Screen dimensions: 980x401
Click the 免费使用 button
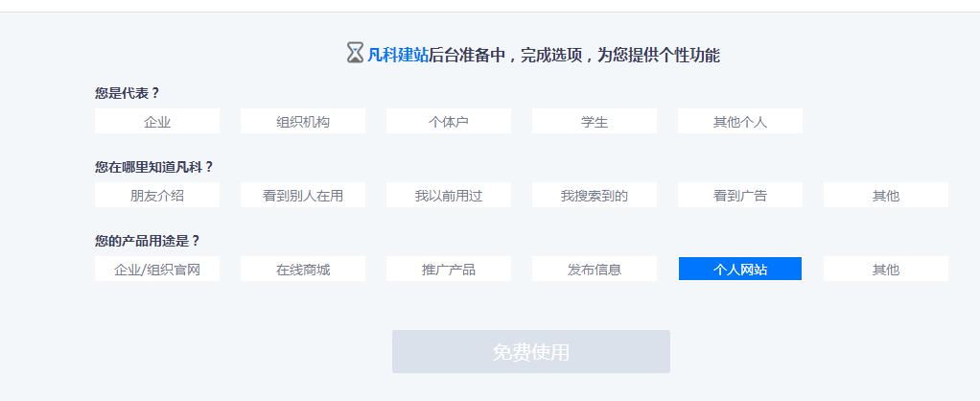point(530,351)
